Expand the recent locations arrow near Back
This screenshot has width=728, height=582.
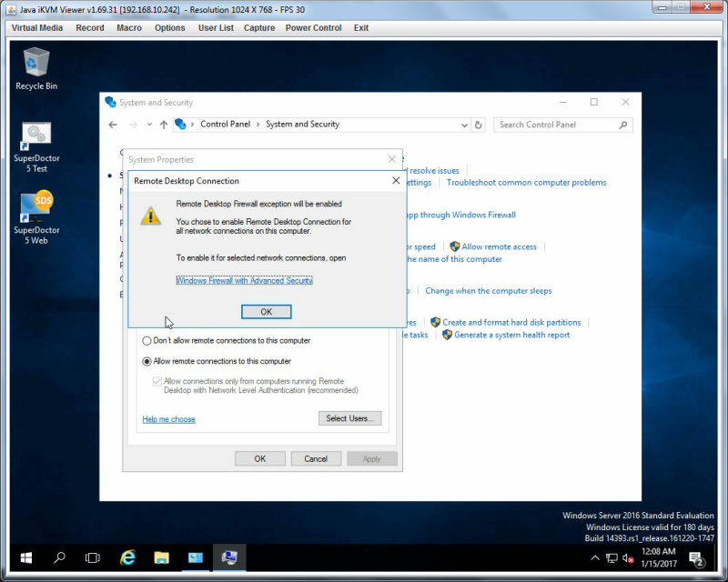coord(149,125)
